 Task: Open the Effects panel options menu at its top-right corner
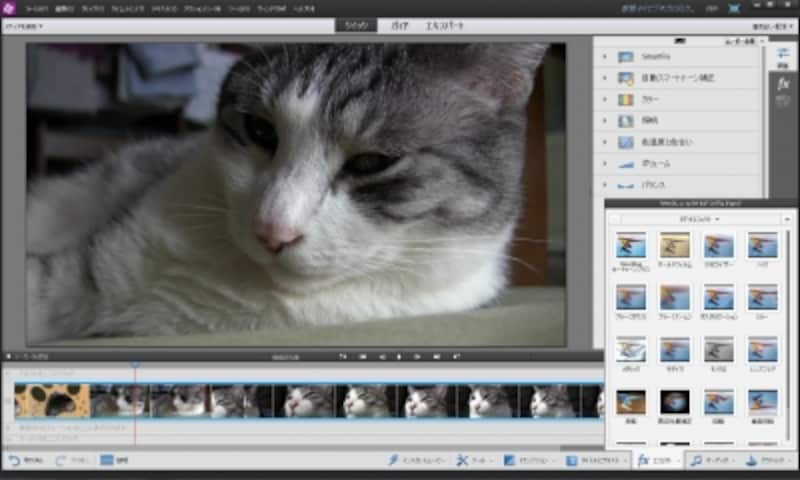point(787,219)
